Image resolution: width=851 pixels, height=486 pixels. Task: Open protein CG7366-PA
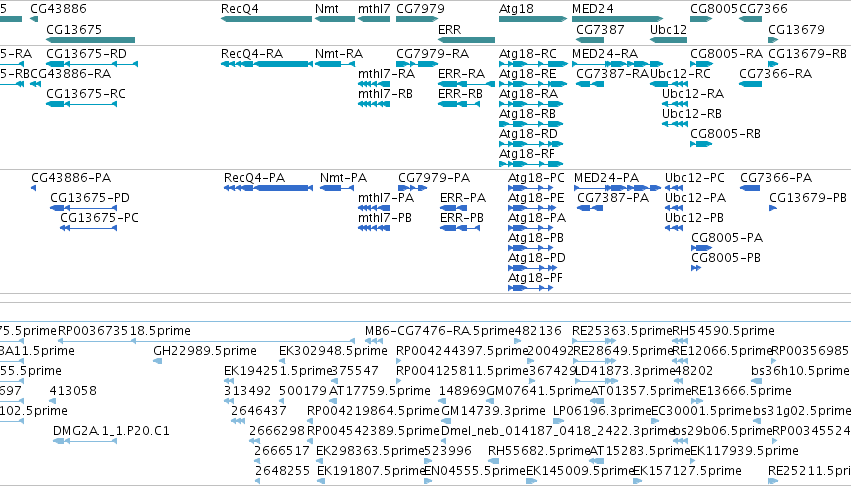750,188
